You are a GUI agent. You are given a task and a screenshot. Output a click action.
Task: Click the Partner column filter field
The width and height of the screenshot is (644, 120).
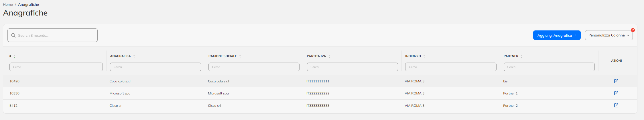(x=549, y=67)
